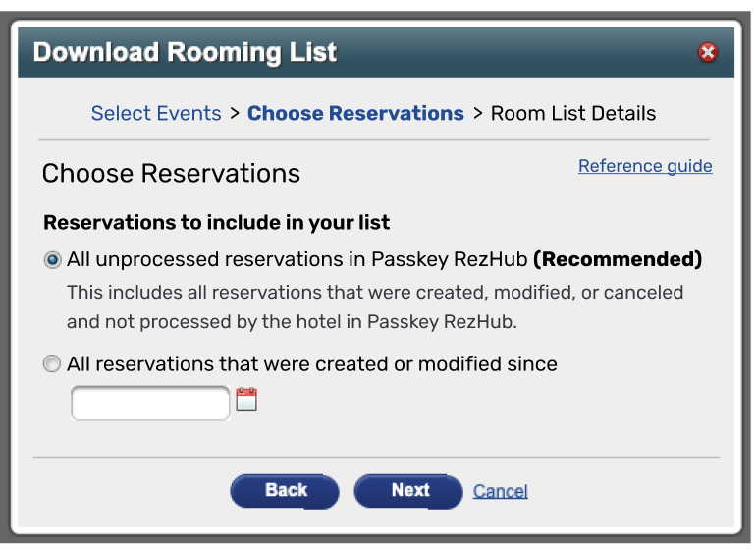Select the All unprocessed reservations radio button
The height and width of the screenshot is (550, 756).
(x=52, y=260)
